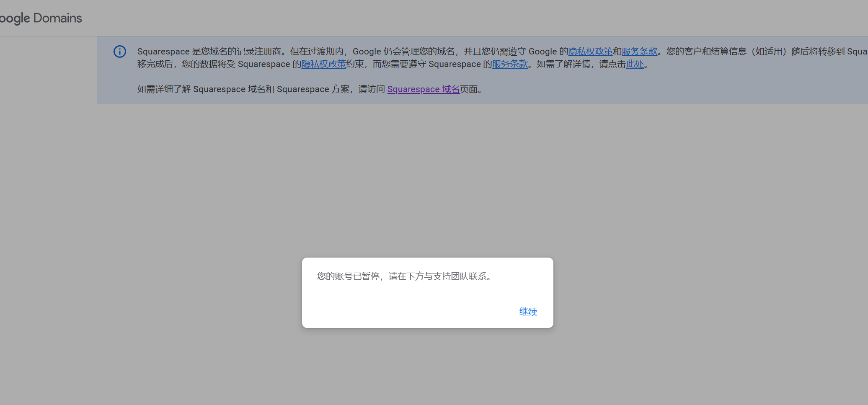Image resolution: width=868 pixels, height=405 pixels.
Task: Click the 继续 button in the dialog
Action: pos(528,312)
